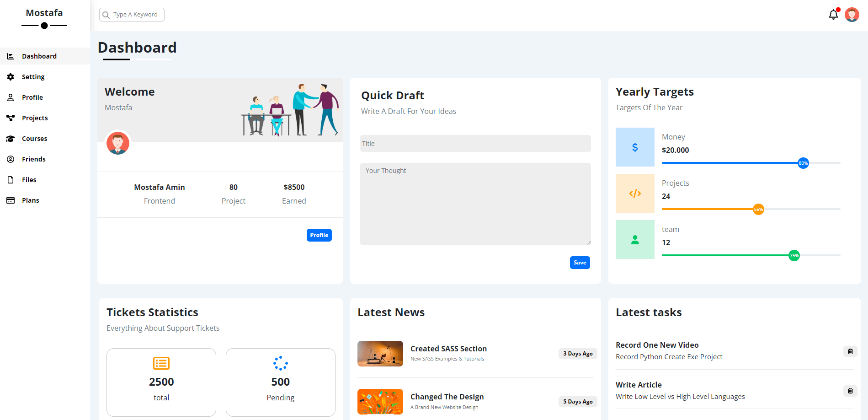868x420 pixels.
Task: Click the Projects diagram icon
Action: tap(11, 118)
